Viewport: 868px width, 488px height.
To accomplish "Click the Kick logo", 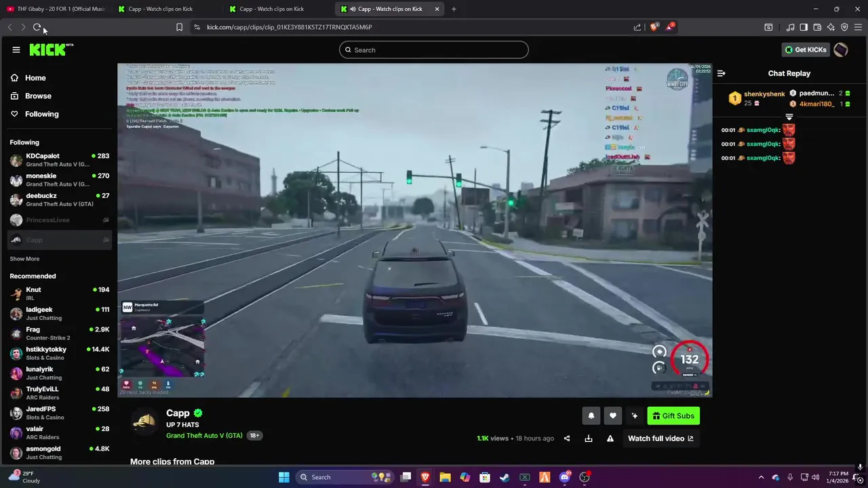I will (51, 49).
